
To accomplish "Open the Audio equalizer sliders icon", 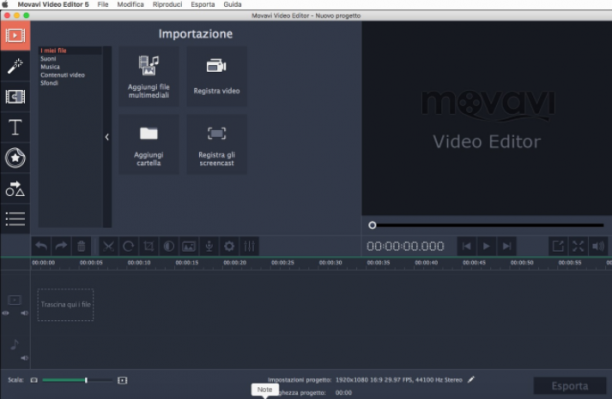I will 249,246.
